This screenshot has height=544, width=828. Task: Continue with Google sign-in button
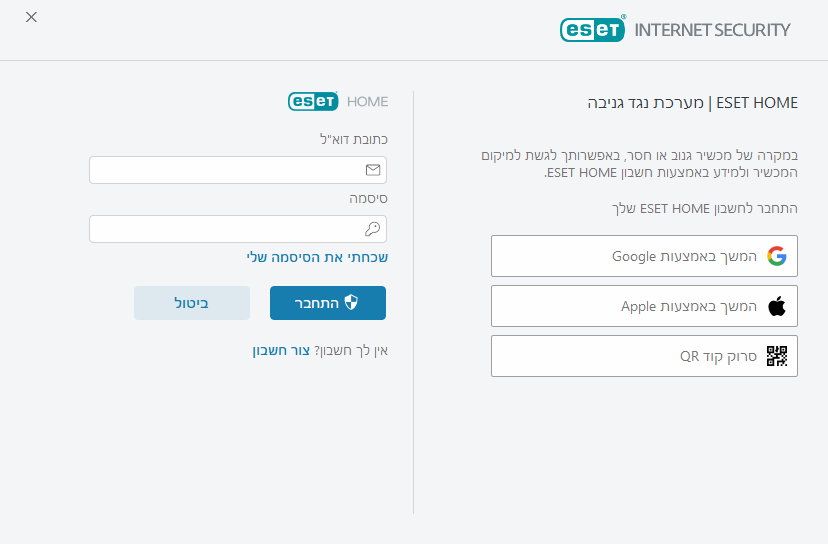[x=644, y=256]
